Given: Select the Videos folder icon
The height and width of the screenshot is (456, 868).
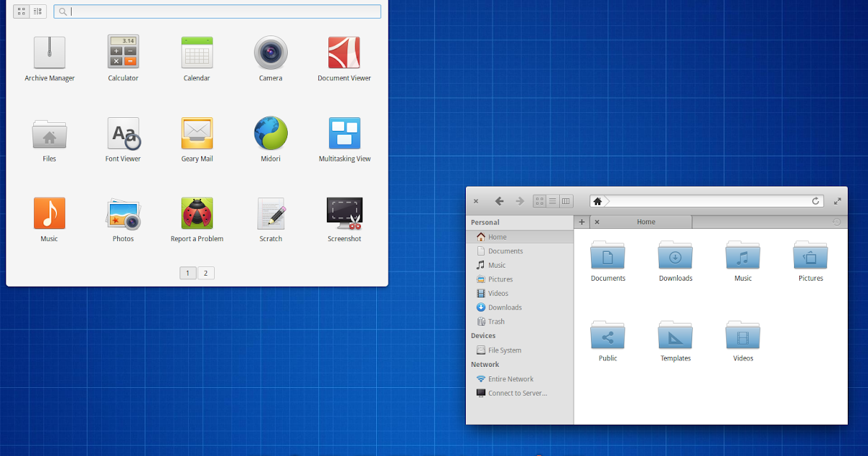Looking at the screenshot, I should click(x=743, y=335).
